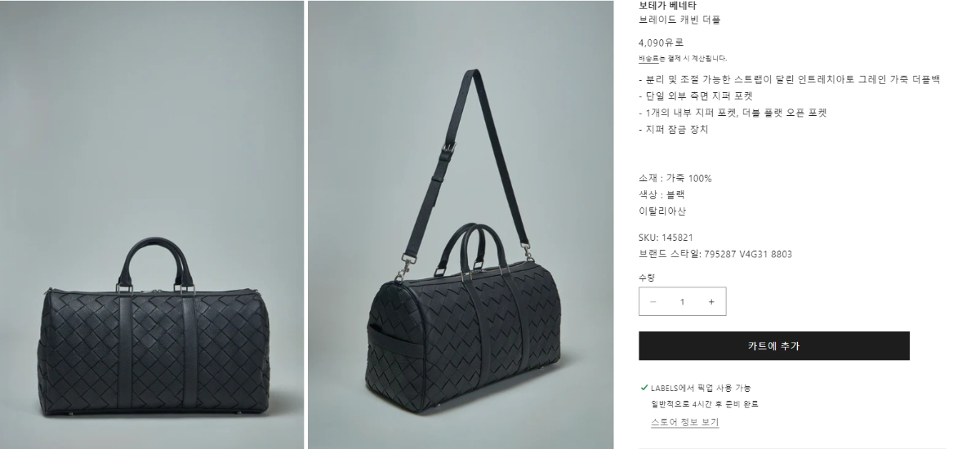View the front-facing duffle bag photo
The image size is (980, 449).
coord(152,224)
